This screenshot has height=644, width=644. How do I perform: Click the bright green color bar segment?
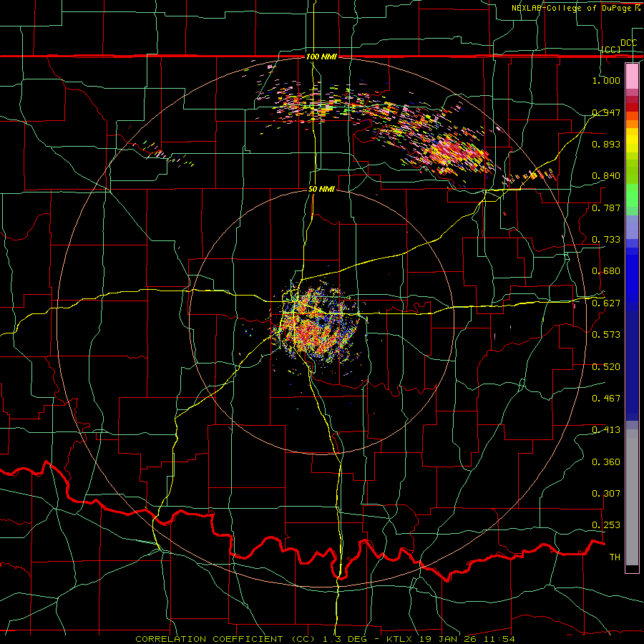click(x=632, y=195)
